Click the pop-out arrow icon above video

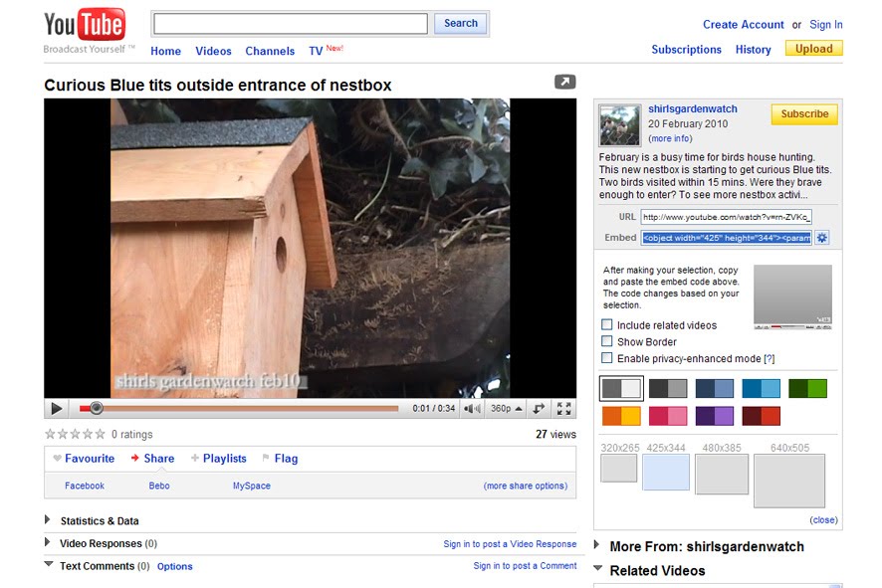click(564, 82)
